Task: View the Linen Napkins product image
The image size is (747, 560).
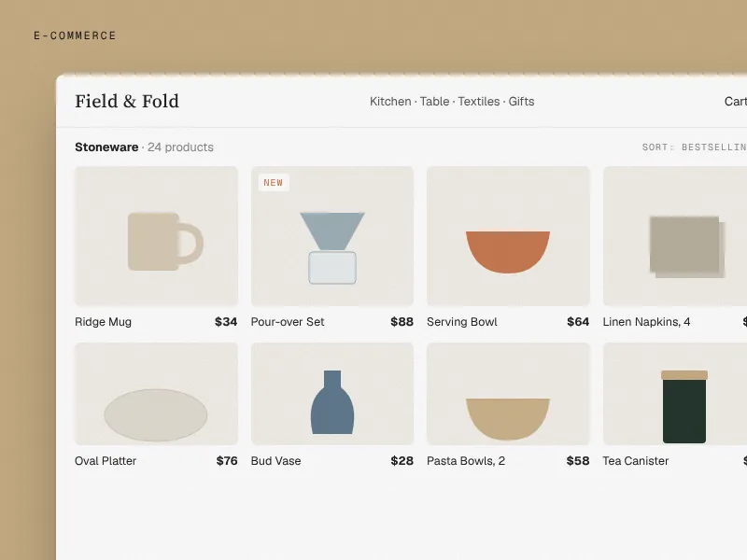Action: point(675,236)
